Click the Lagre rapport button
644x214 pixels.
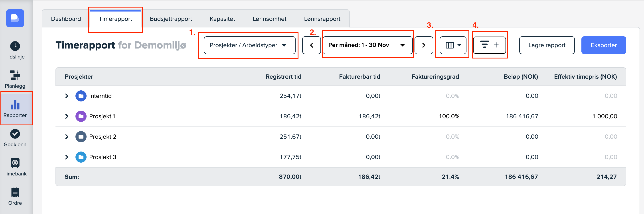coord(547,45)
